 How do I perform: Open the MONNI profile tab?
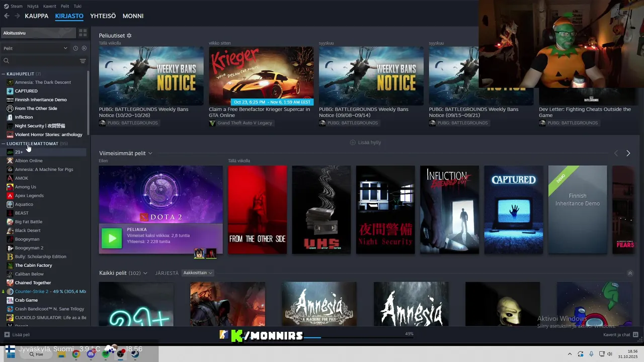(133, 16)
